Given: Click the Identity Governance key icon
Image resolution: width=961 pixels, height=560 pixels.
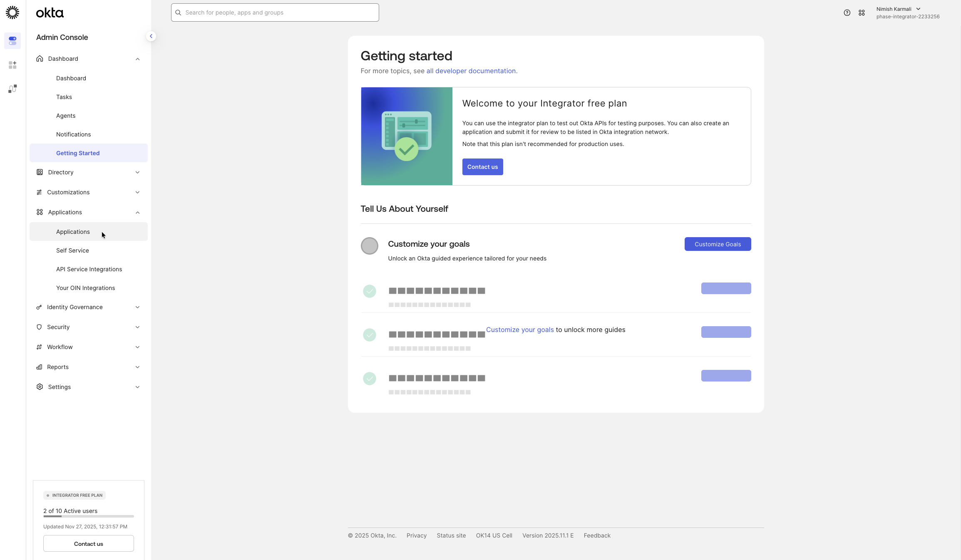Looking at the screenshot, I should tap(39, 307).
